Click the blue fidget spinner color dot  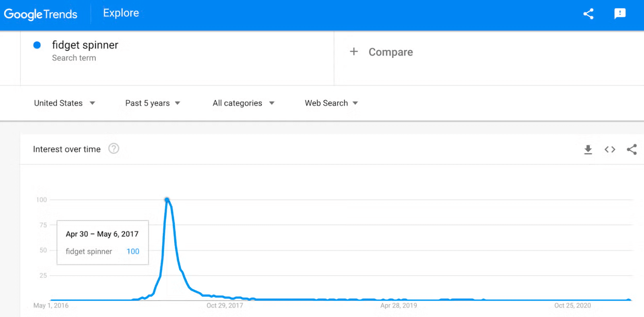click(37, 45)
